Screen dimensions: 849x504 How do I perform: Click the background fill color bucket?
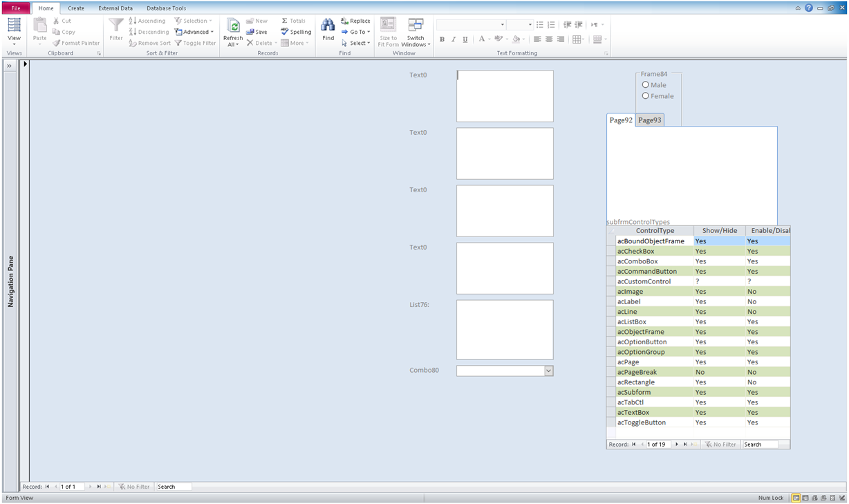tap(515, 39)
